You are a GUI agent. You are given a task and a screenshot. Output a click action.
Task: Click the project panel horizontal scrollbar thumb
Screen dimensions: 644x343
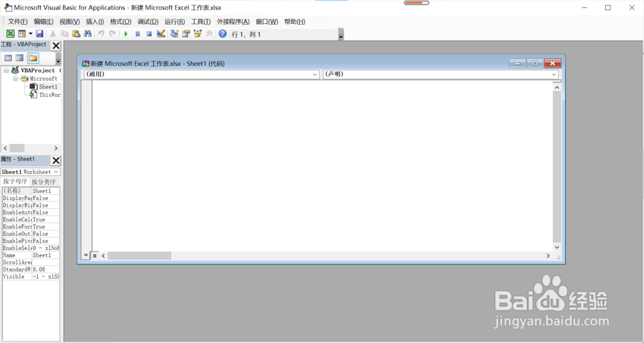[x=17, y=148]
